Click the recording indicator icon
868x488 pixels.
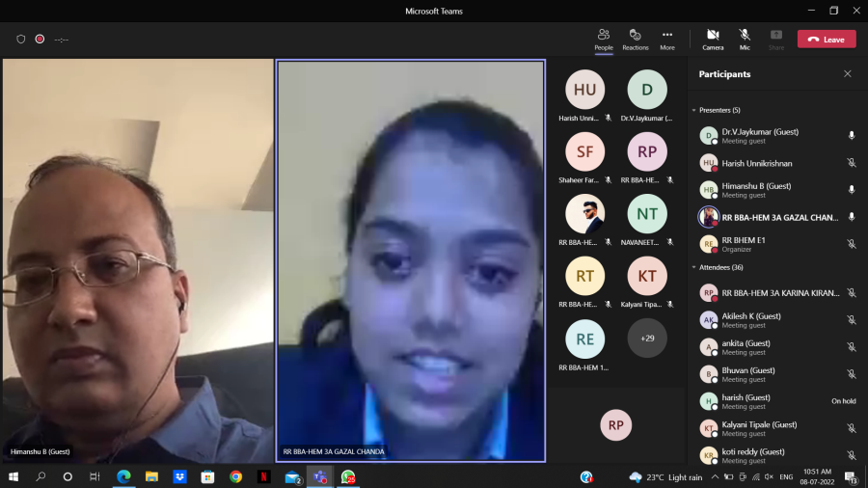coord(41,40)
